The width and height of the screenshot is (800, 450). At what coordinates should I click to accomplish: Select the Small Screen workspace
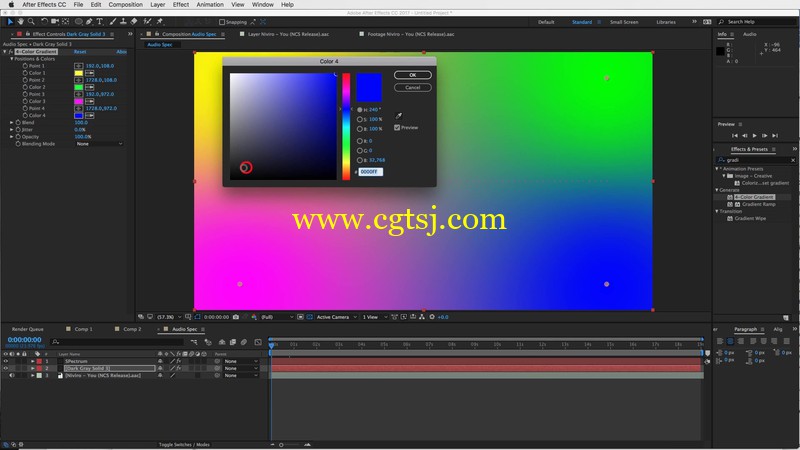coord(624,22)
